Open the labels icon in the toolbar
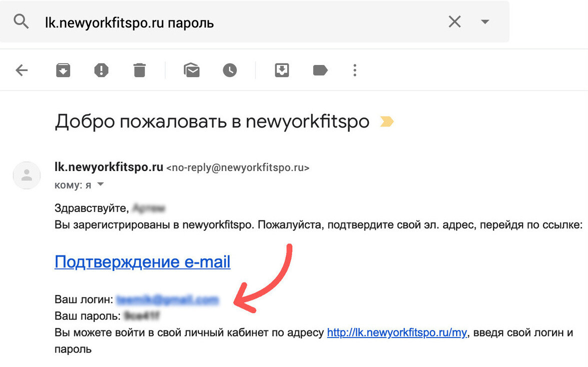The height and width of the screenshot is (367, 588). (320, 70)
